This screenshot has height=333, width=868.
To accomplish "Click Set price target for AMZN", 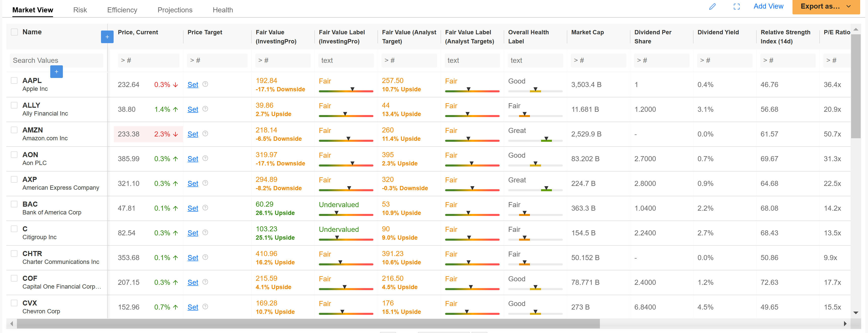I will (x=193, y=134).
